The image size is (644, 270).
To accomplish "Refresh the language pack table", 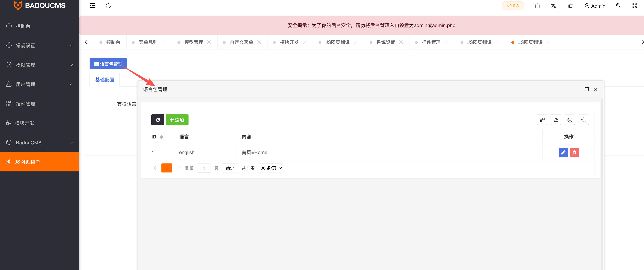I will coord(157,120).
